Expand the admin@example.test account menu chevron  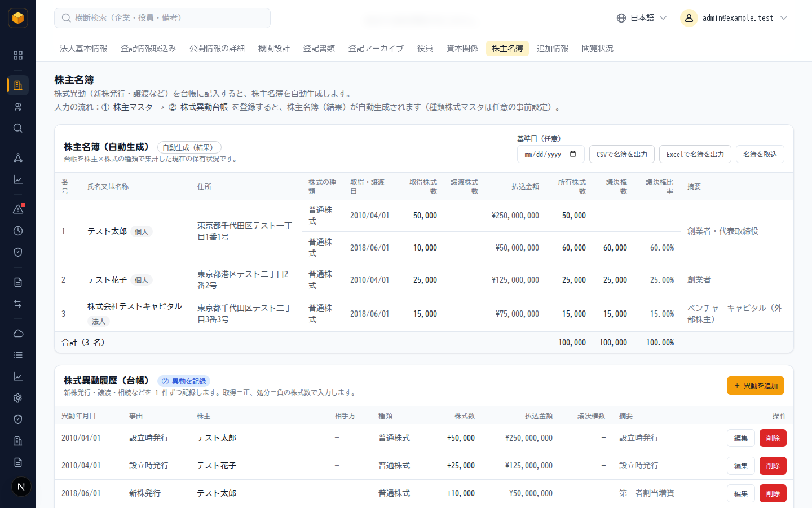(784, 18)
